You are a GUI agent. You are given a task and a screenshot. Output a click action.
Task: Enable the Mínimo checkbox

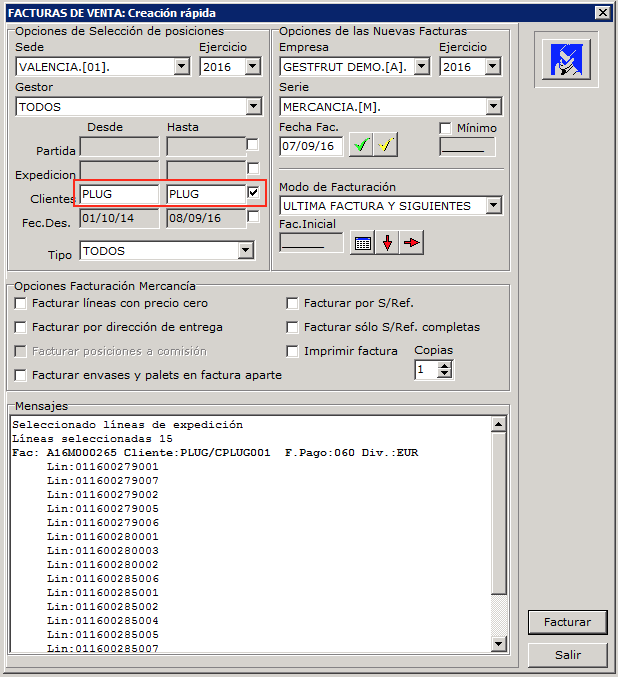(x=446, y=128)
